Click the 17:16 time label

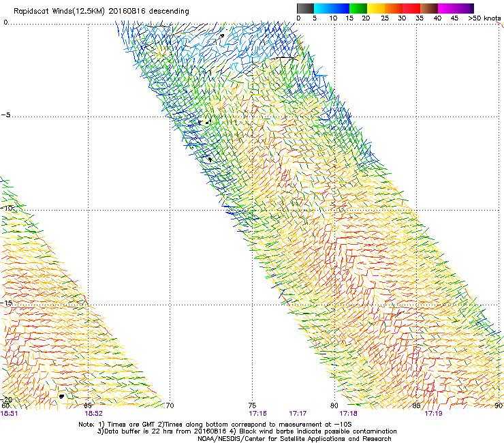coord(257,414)
